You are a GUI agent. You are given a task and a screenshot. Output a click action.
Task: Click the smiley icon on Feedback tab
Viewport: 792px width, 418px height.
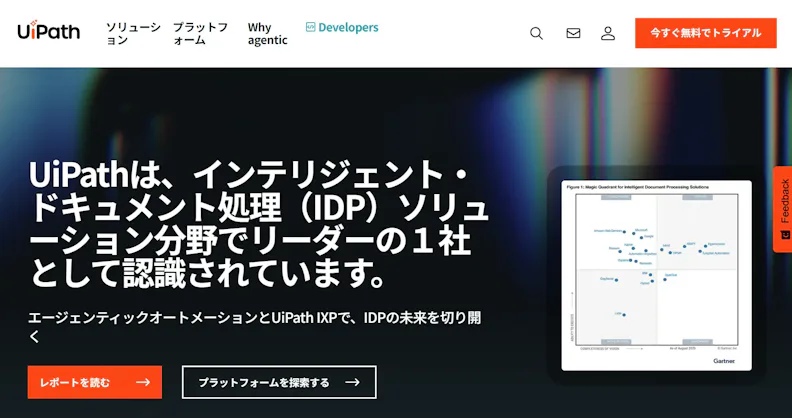point(785,234)
